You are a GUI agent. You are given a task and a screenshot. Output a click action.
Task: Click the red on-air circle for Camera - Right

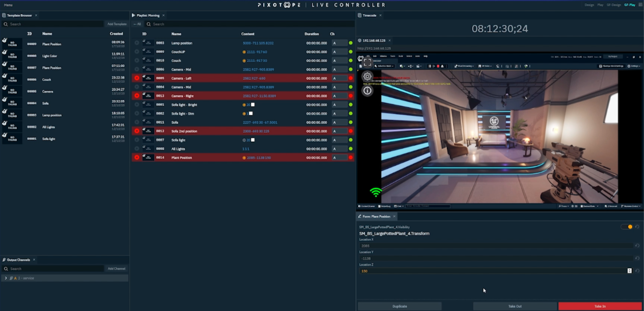[x=137, y=96]
